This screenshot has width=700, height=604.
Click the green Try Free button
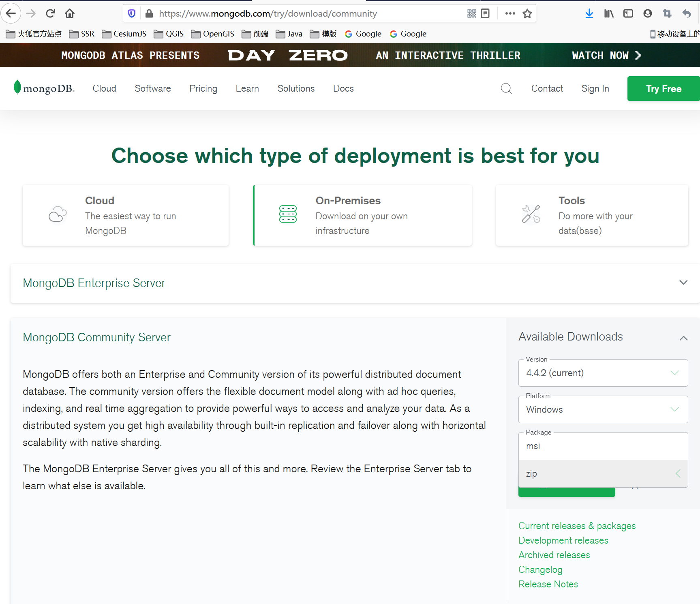pos(663,88)
